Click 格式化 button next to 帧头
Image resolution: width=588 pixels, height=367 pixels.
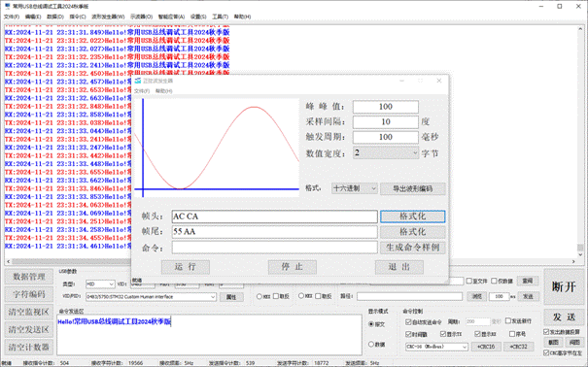pyautogui.click(x=413, y=217)
